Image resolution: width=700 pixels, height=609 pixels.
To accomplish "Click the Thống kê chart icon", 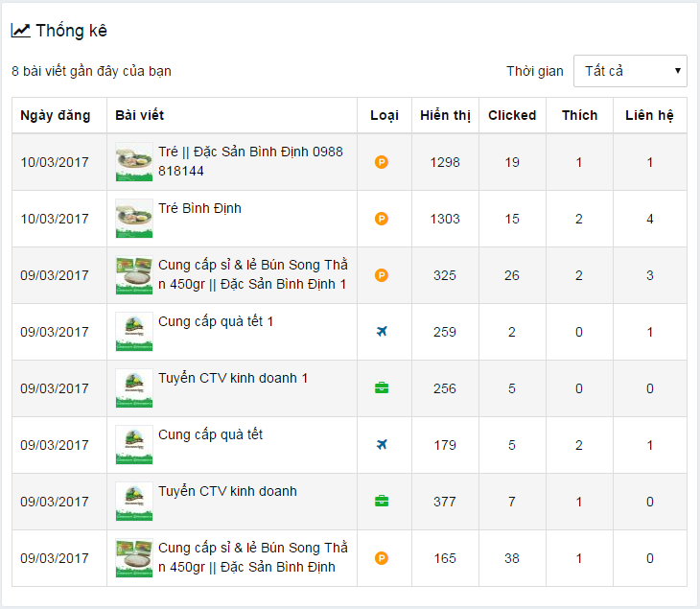I will coord(20,31).
